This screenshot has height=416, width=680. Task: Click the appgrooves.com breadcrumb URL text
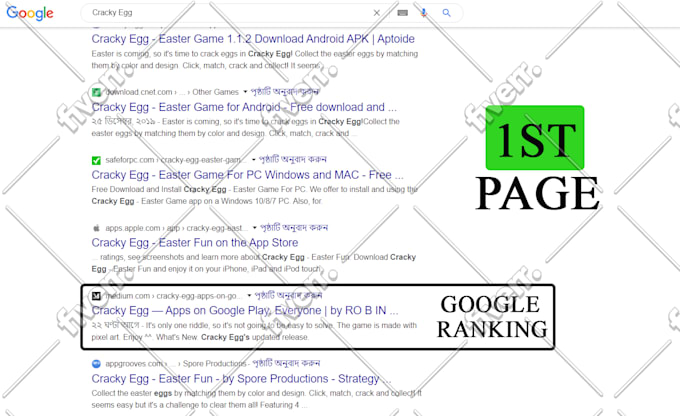tap(176, 364)
